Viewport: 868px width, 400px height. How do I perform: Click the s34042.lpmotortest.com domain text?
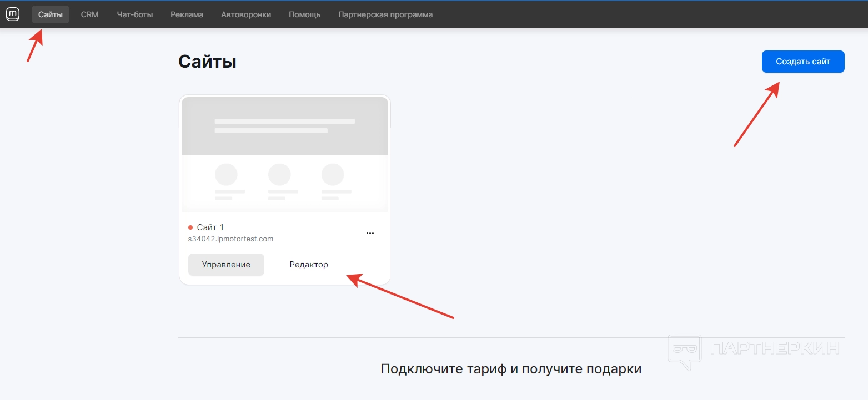231,239
